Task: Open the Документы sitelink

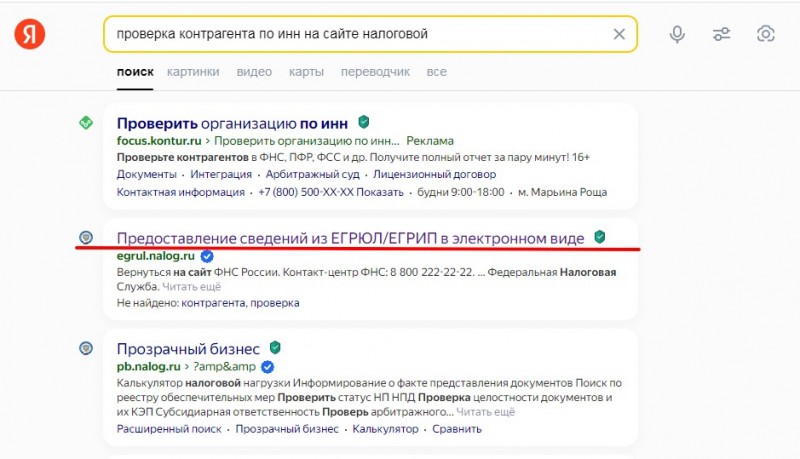Action: pos(146,174)
